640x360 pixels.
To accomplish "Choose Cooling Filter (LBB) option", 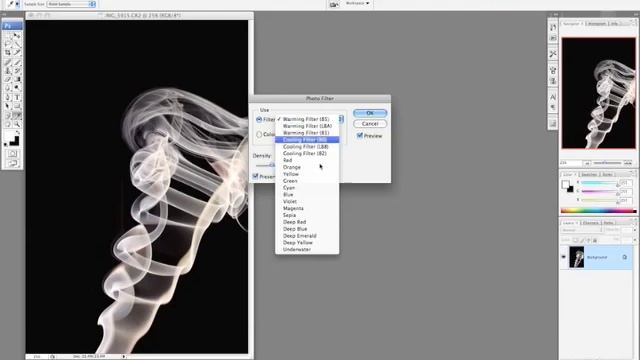I will [x=307, y=147].
